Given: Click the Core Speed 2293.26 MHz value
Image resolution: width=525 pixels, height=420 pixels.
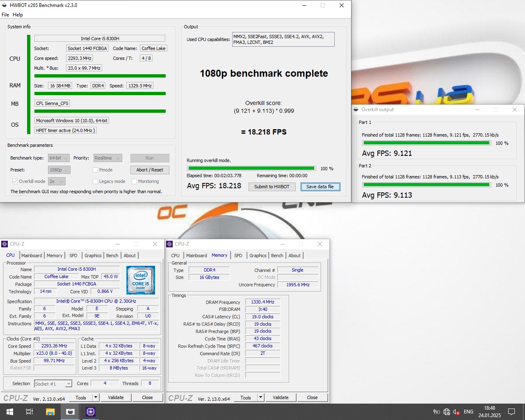Looking at the screenshot, I should [x=54, y=346].
